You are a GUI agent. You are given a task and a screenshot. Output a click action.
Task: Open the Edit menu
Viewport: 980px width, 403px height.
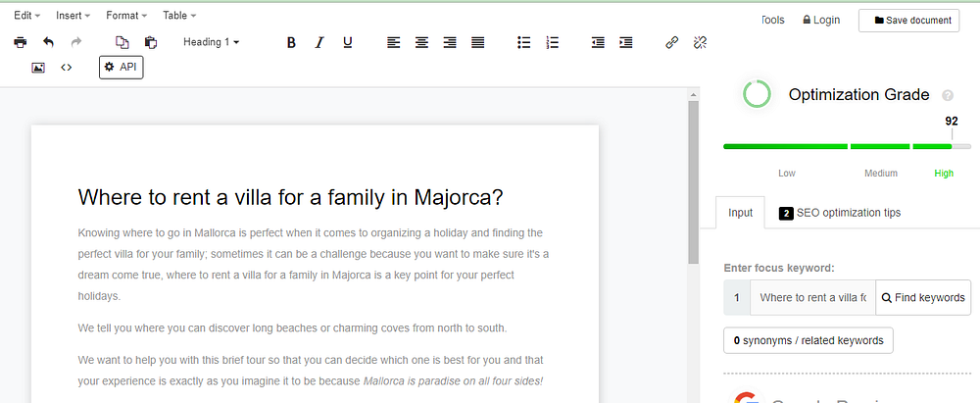tap(26, 15)
